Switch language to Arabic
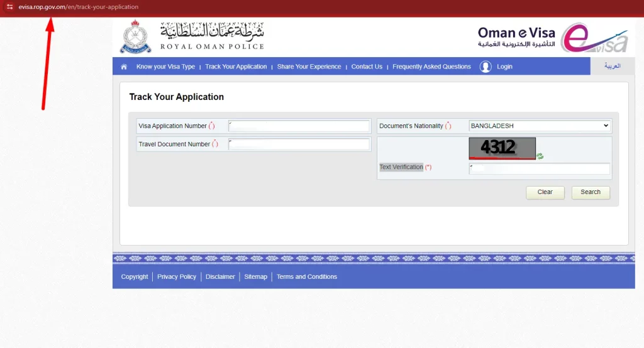Image resolution: width=644 pixels, height=348 pixels. (x=612, y=66)
